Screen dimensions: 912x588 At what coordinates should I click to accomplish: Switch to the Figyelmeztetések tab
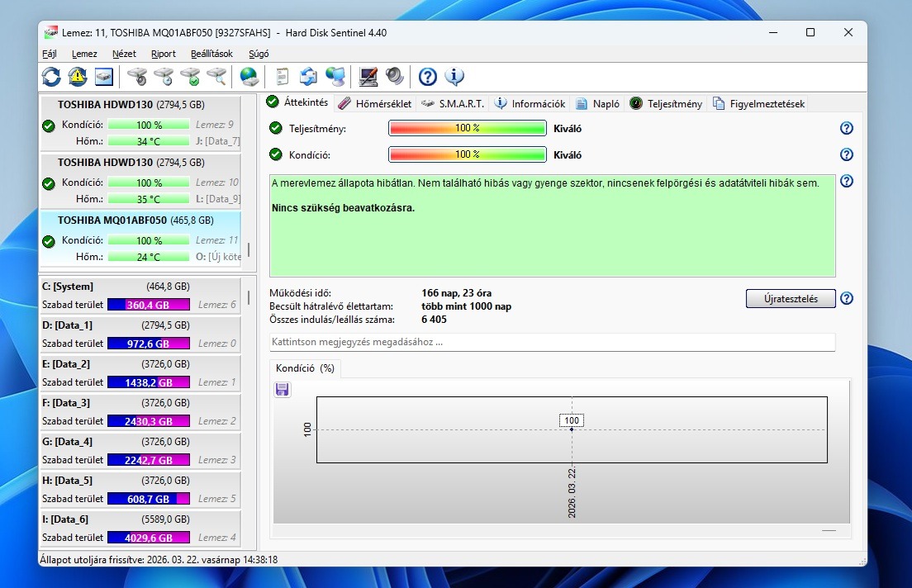pos(759,103)
